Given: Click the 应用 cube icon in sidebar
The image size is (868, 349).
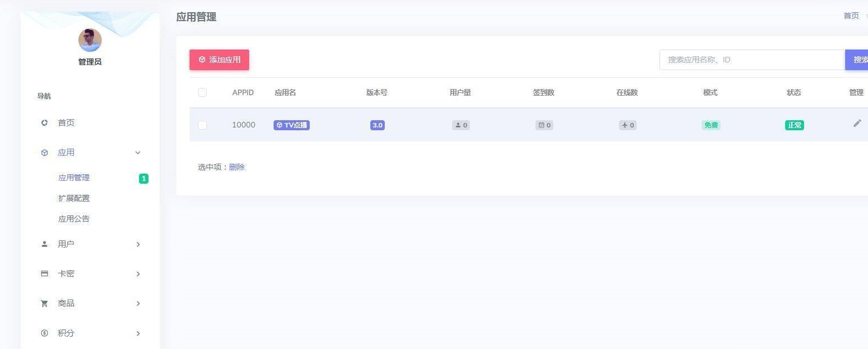Looking at the screenshot, I should point(44,153).
